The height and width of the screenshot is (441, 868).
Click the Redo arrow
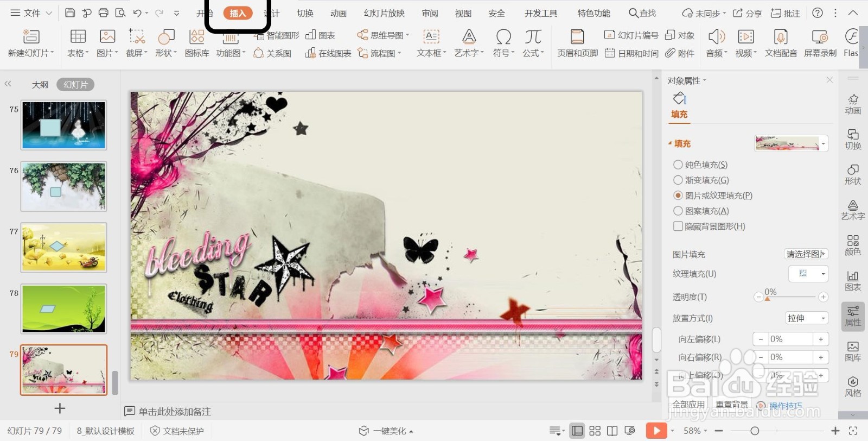click(159, 12)
